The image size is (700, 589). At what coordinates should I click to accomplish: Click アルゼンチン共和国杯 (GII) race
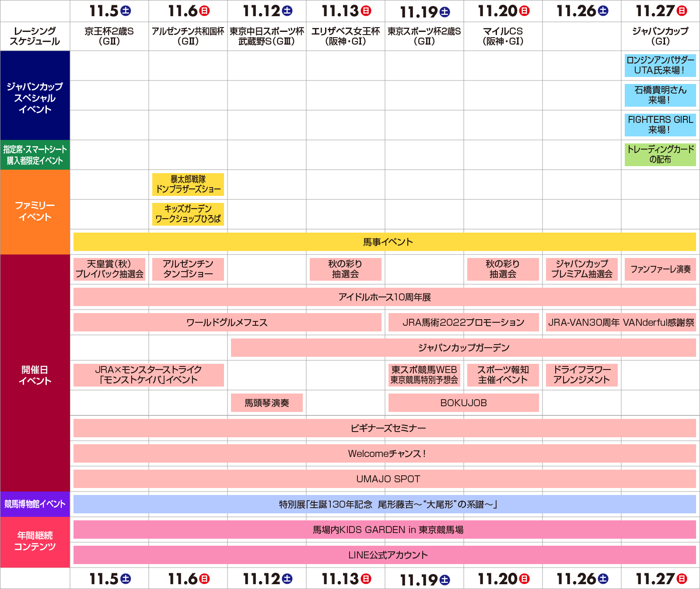coord(188,36)
